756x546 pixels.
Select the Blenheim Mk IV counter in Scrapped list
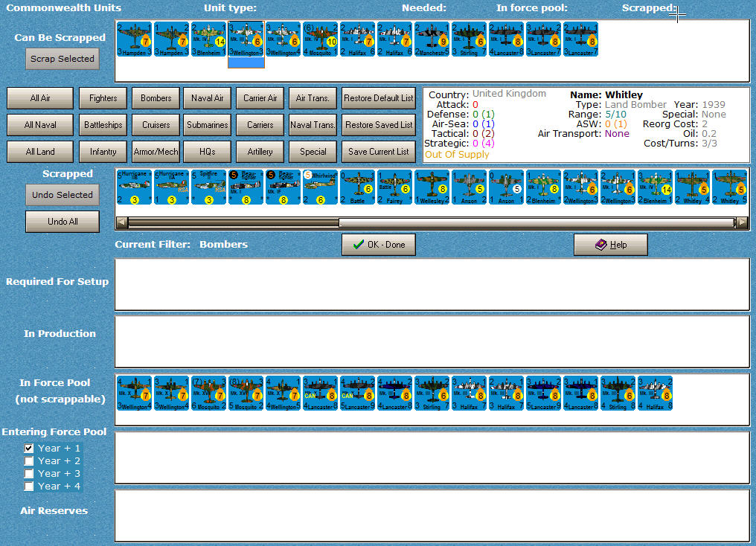tap(656, 187)
